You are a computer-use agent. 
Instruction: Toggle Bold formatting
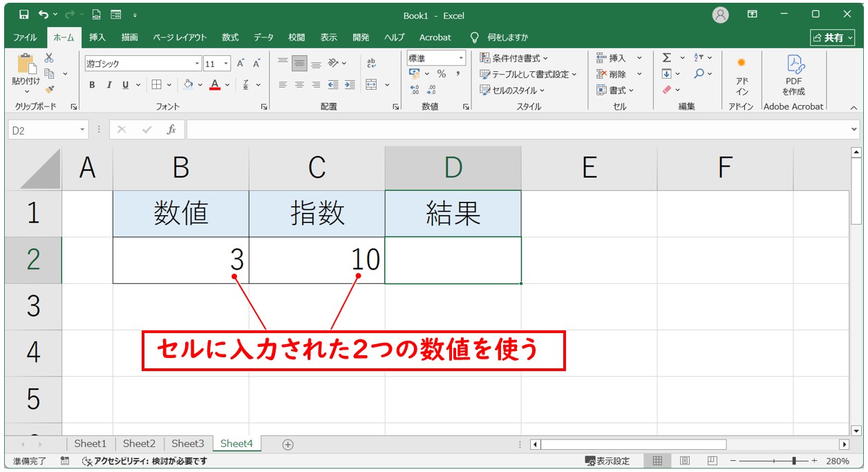[x=92, y=85]
